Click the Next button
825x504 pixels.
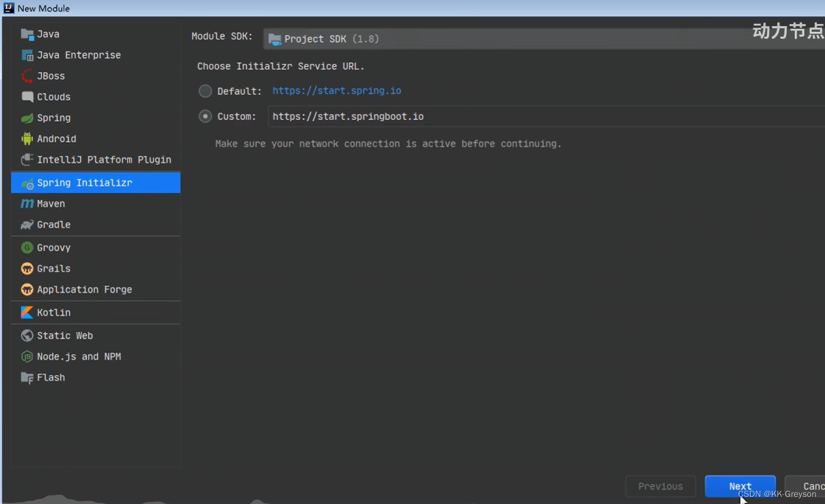click(740, 486)
